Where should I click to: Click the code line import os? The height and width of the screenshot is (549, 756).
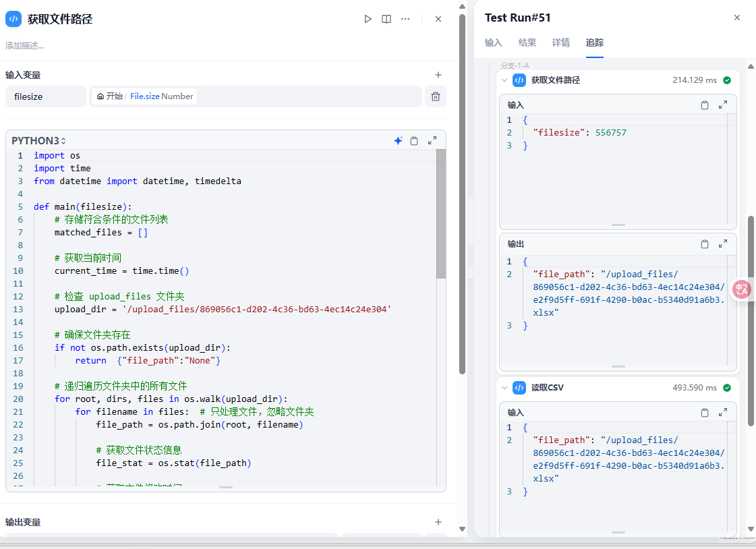(x=57, y=156)
